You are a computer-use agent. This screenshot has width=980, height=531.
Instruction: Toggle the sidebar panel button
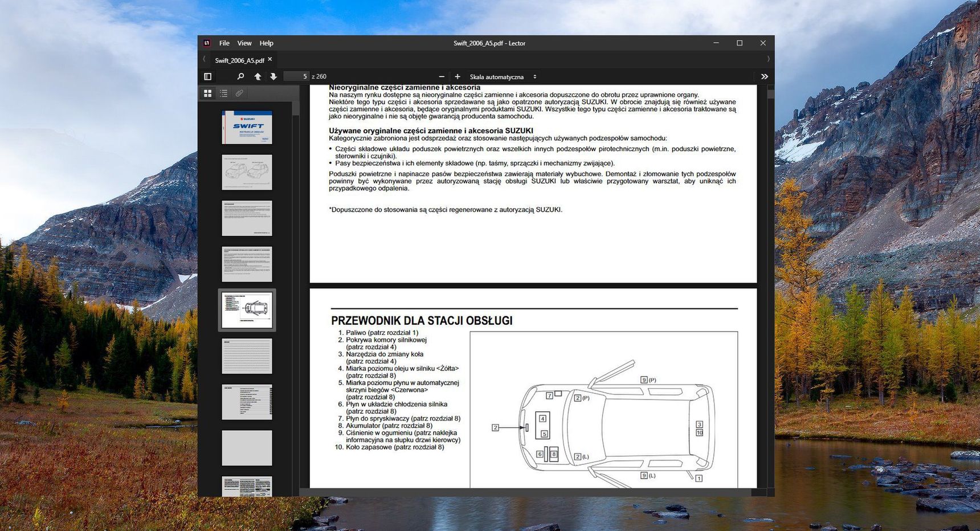coord(208,76)
